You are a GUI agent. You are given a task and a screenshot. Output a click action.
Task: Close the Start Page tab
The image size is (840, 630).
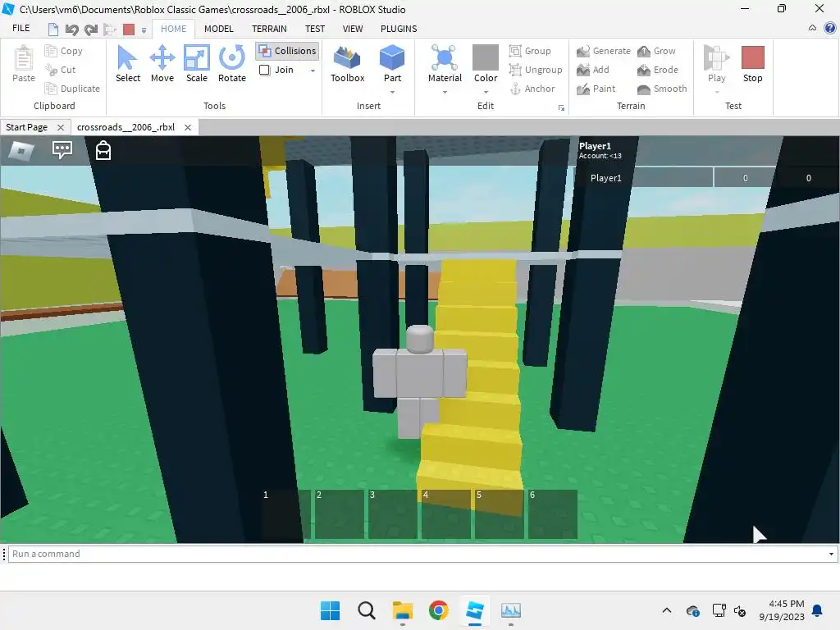61,127
